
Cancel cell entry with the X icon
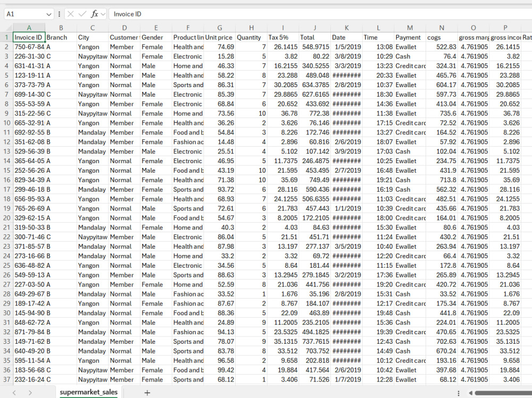(70, 14)
